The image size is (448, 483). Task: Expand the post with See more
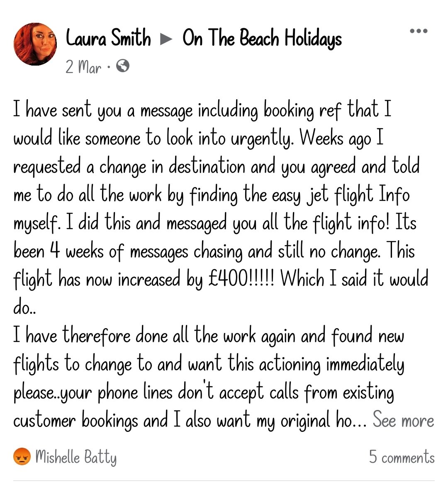click(x=403, y=420)
